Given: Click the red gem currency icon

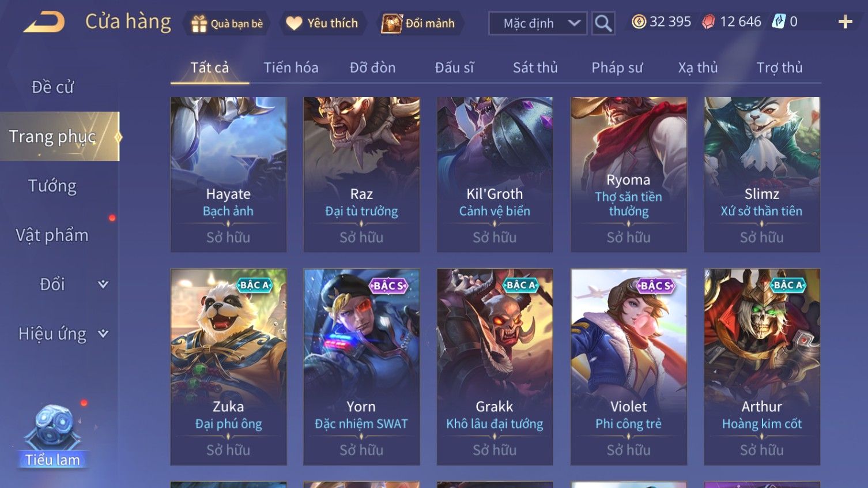Looking at the screenshot, I should point(708,22).
